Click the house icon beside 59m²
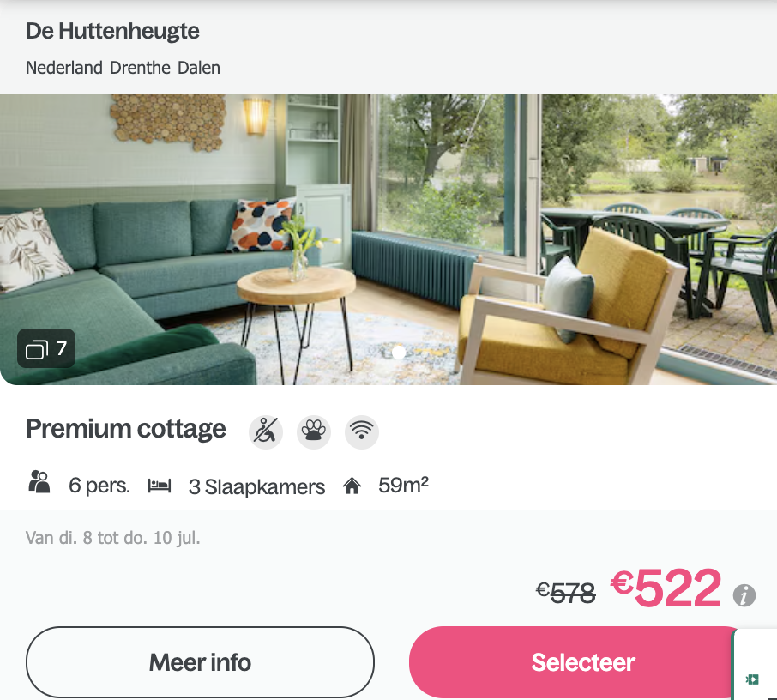This screenshot has width=777, height=700. coord(352,486)
